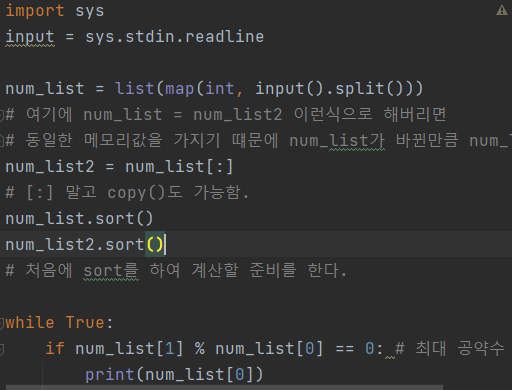The image size is (512, 390).
Task: Click 'num_list2' in slice assignment line
Action: 50,166
